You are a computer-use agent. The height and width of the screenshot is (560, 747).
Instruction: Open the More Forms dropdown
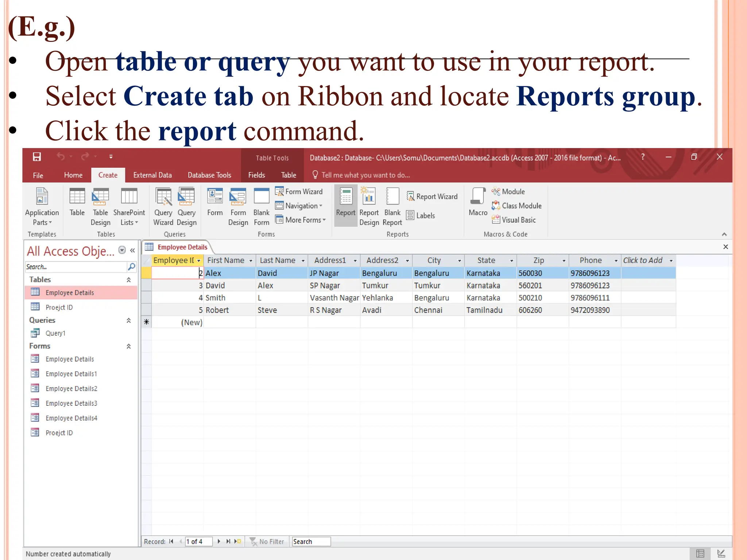tap(301, 220)
